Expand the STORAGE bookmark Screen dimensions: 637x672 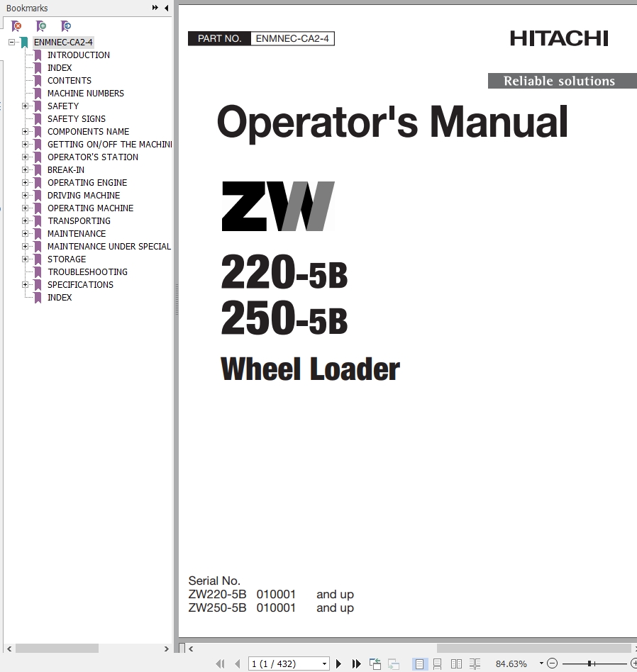[x=26, y=259]
